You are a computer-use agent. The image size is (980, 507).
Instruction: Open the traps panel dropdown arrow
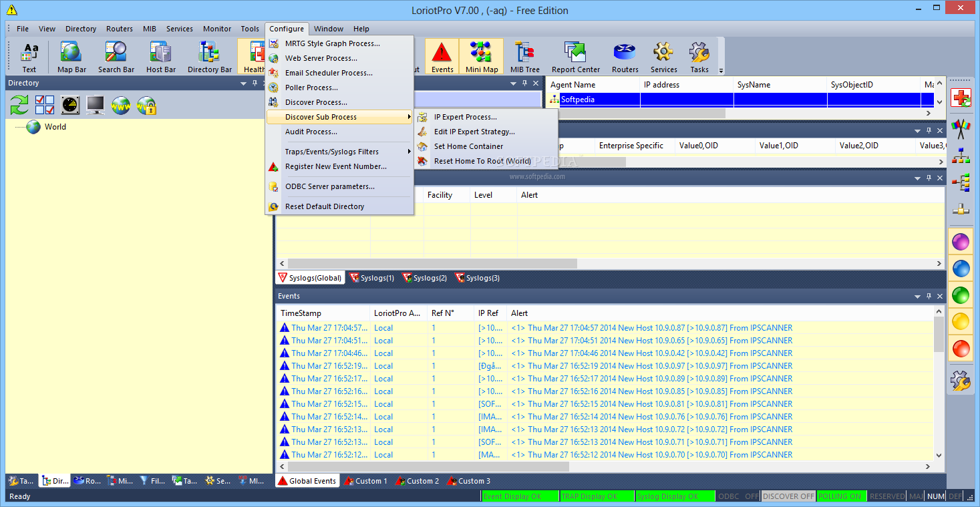(x=918, y=131)
